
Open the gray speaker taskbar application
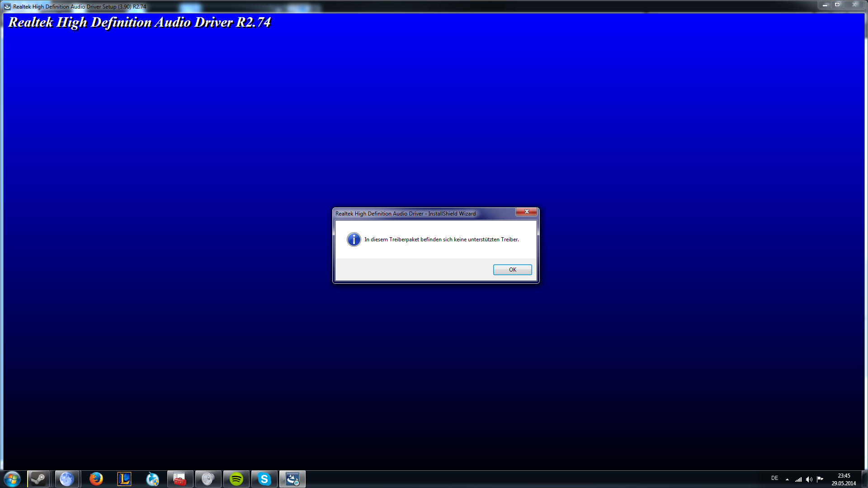pos(208,479)
